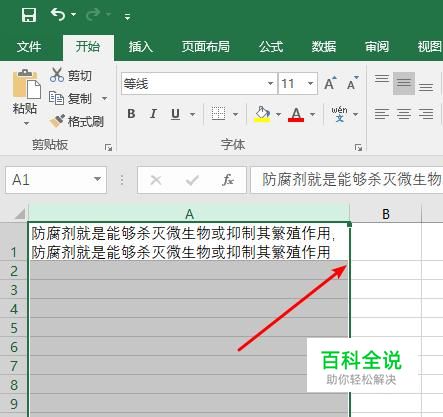Expand the borders dropdown arrow

(235, 114)
